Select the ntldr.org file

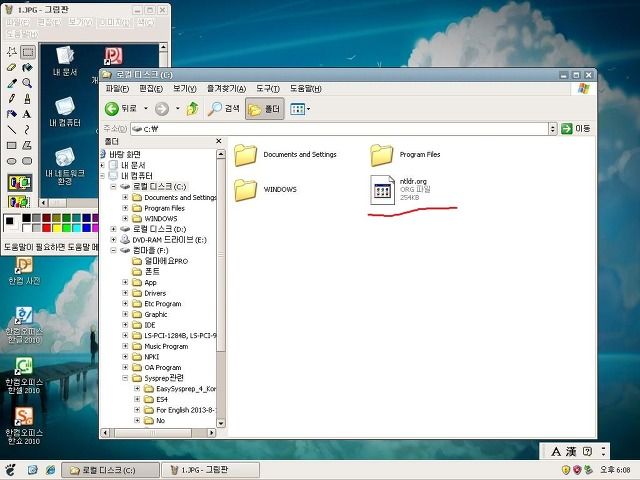pos(400,189)
